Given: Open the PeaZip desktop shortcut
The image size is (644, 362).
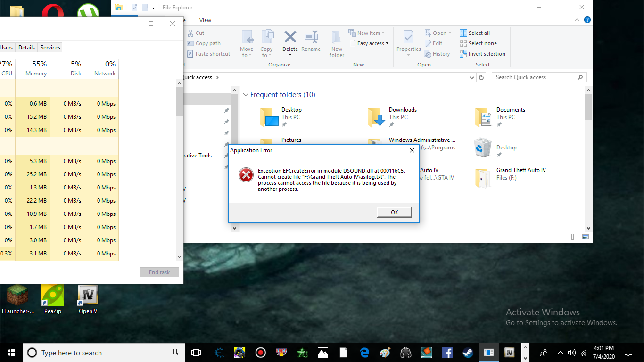Looking at the screenshot, I should coord(53,299).
